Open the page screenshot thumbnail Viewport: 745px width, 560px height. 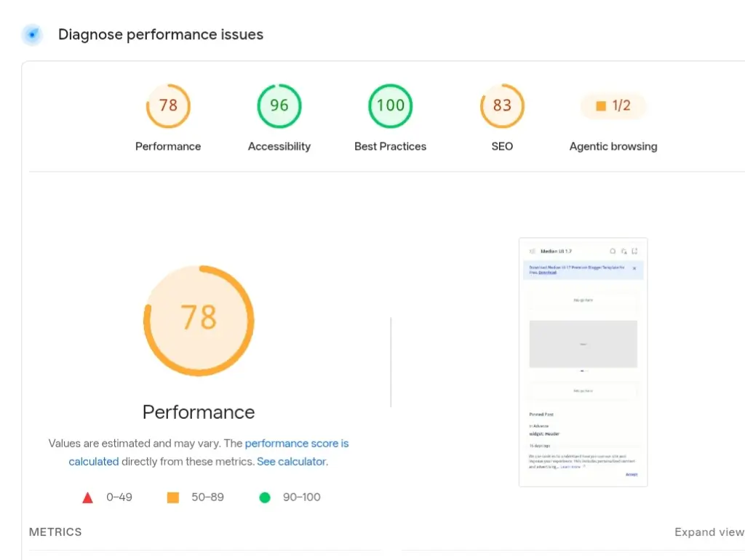[x=583, y=362]
